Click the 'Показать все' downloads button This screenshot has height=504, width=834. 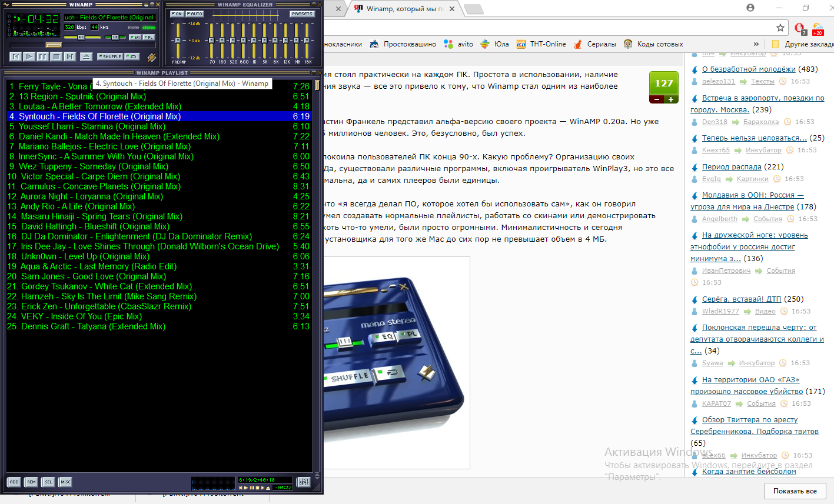tap(795, 491)
